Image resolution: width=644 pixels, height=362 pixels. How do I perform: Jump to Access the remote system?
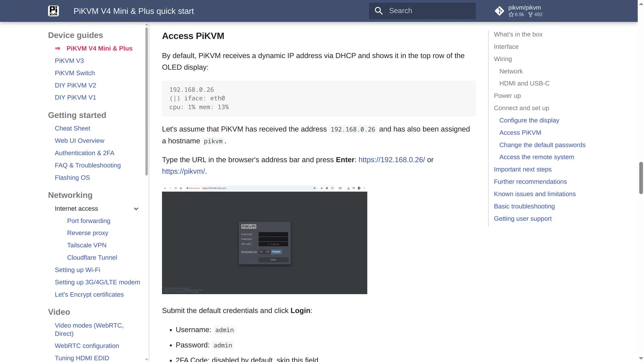(537, 157)
